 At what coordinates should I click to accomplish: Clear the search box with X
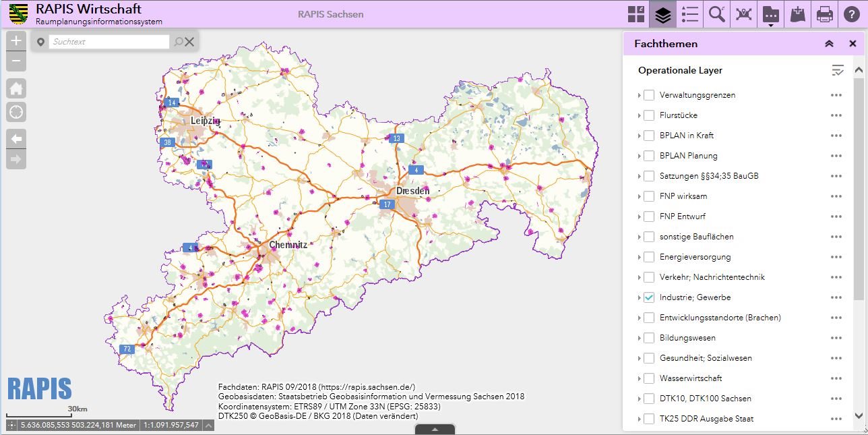pyautogui.click(x=189, y=42)
